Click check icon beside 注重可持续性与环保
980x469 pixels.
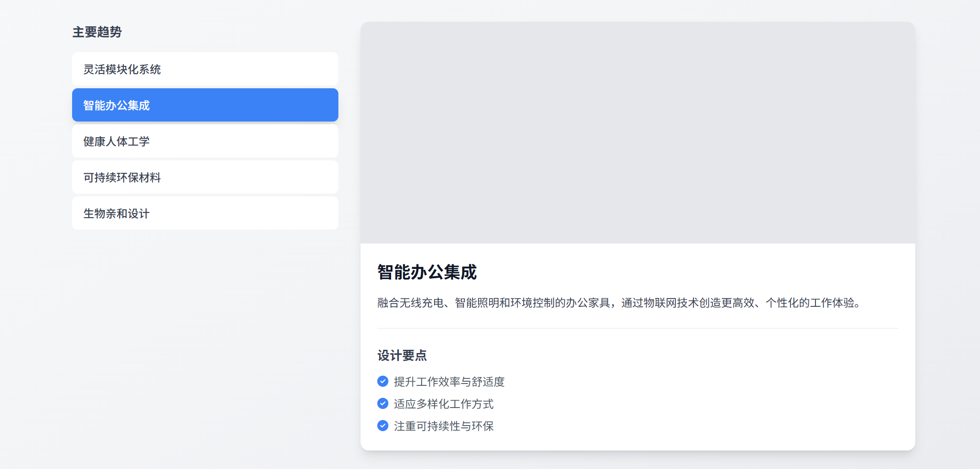coord(383,426)
